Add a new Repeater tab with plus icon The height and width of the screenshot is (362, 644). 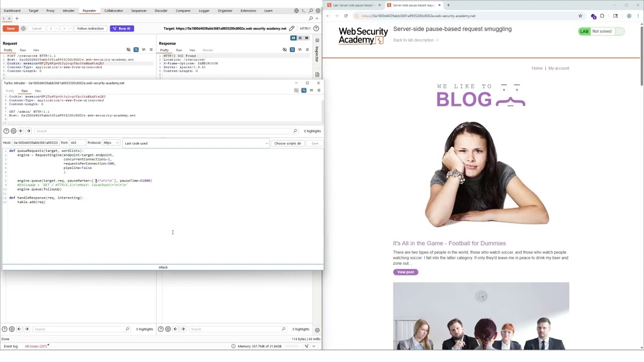click(17, 19)
